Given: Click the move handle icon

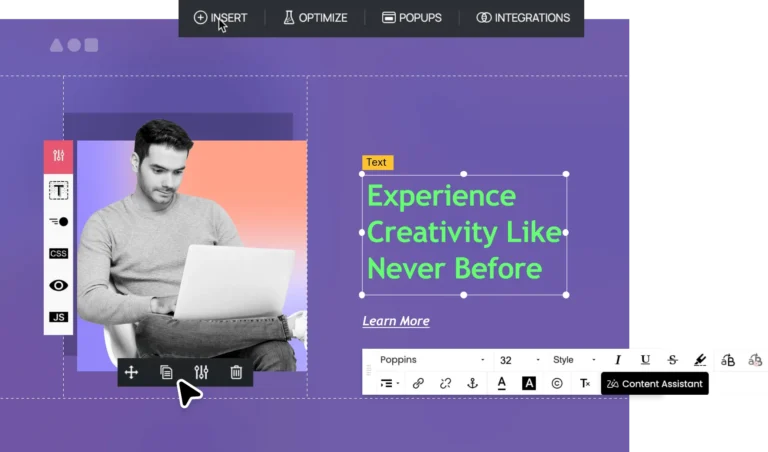Looking at the screenshot, I should [131, 373].
